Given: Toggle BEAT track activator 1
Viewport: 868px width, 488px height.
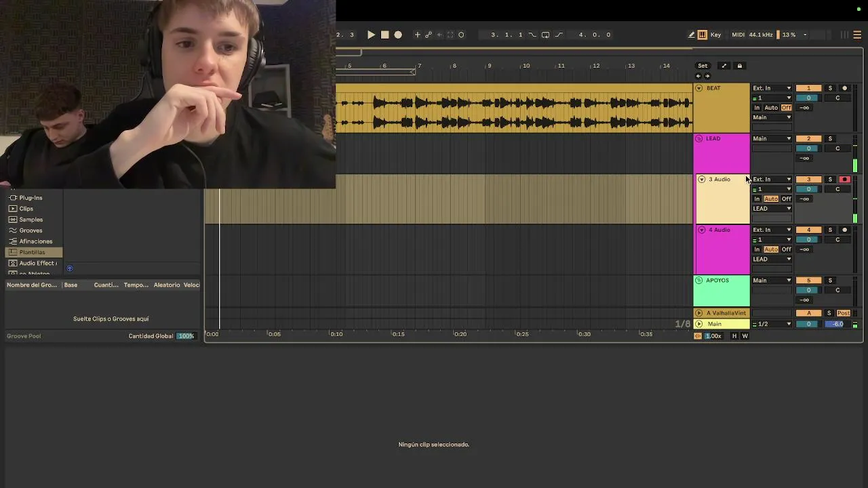Looking at the screenshot, I should (808, 88).
